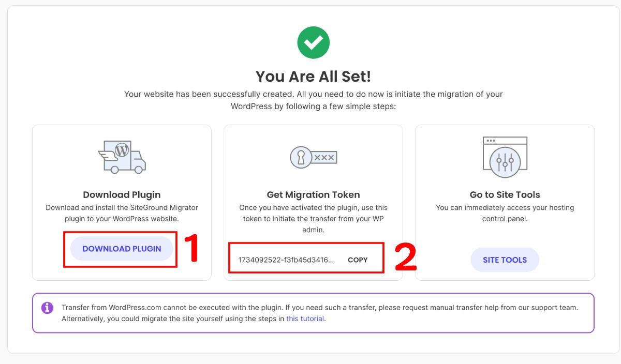Click the green success checkmark icon
The height and width of the screenshot is (364, 621).
point(313,43)
